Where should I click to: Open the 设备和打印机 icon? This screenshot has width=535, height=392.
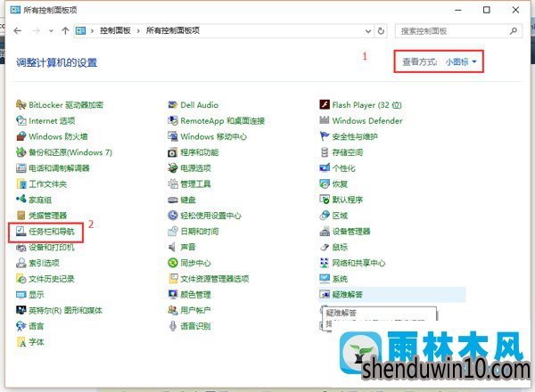[21, 247]
